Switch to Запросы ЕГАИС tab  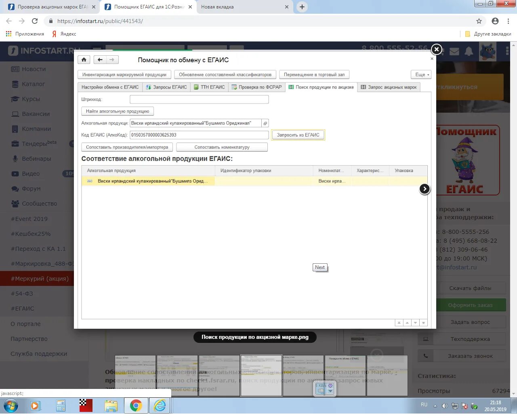click(166, 87)
